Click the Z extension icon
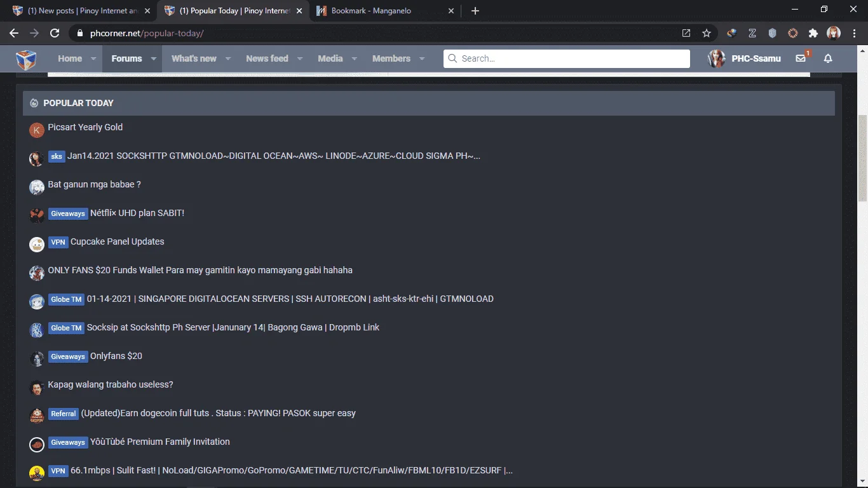The image size is (868, 488). pyautogui.click(x=752, y=33)
